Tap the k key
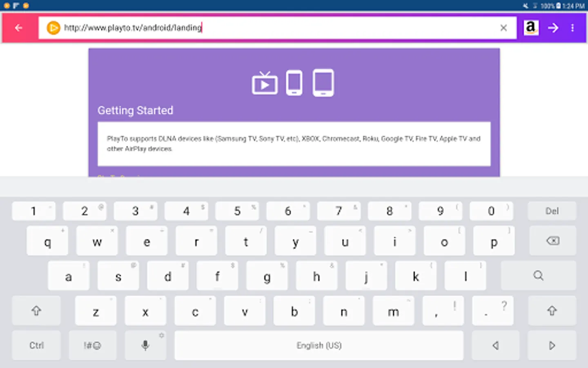588x368 pixels. click(x=416, y=276)
